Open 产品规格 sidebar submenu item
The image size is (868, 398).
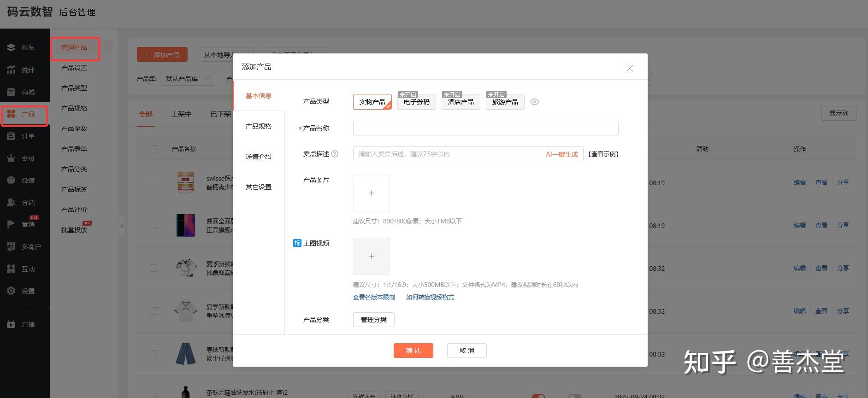coord(74,108)
